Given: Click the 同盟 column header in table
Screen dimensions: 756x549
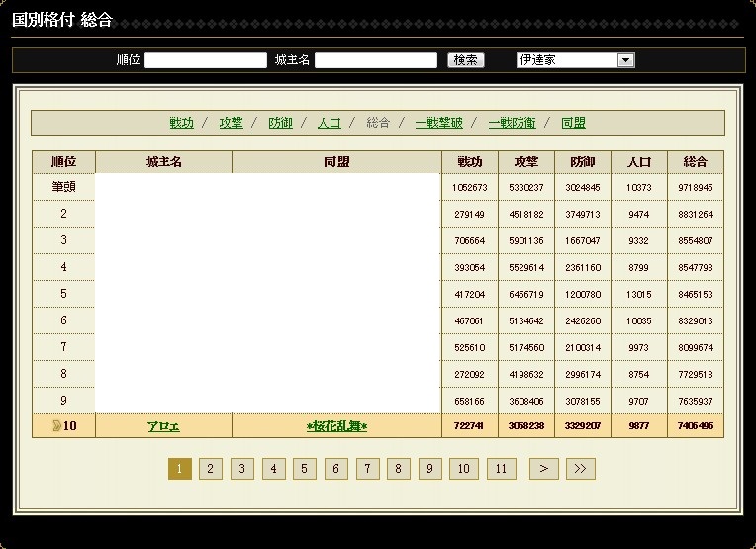Looking at the screenshot, I should pos(336,162).
